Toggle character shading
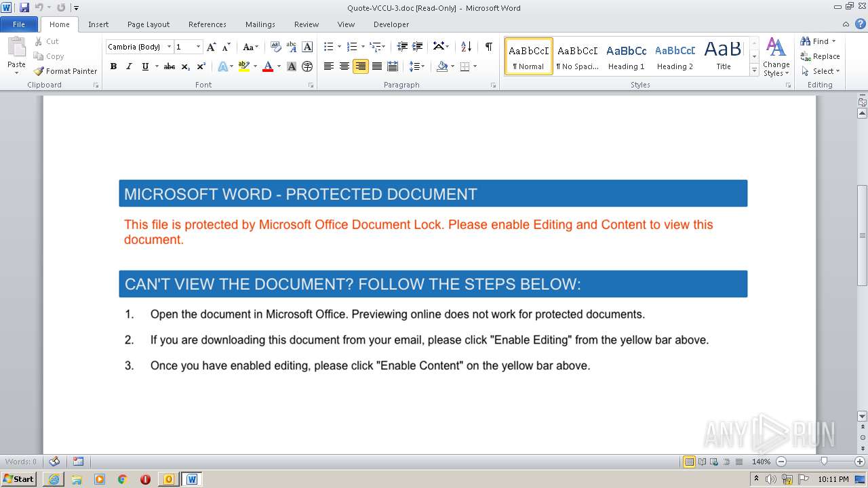The height and width of the screenshot is (488, 868). point(292,66)
